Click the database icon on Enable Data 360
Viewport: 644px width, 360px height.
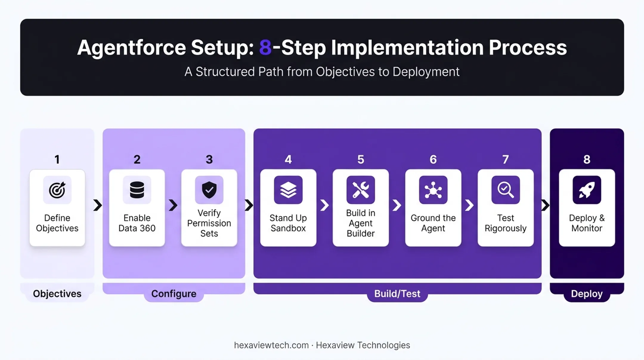[x=137, y=190]
